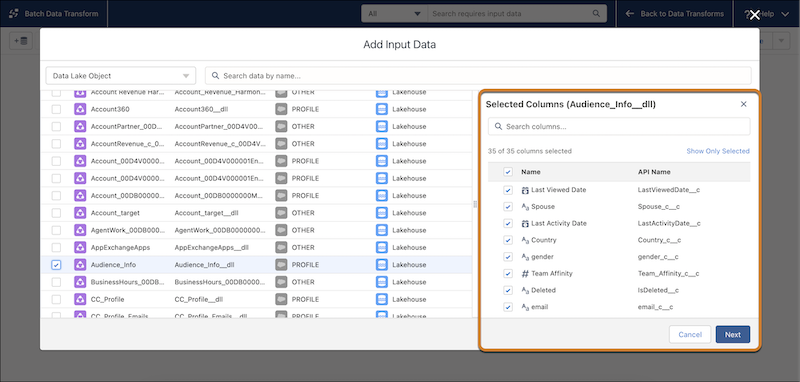Click the LastActivityDate__c API name

pos(669,223)
